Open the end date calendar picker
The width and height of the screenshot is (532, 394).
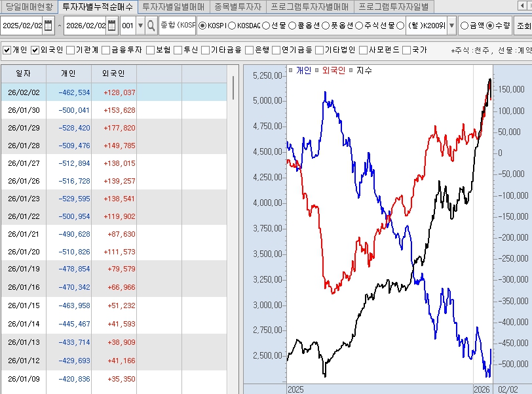[x=111, y=26]
